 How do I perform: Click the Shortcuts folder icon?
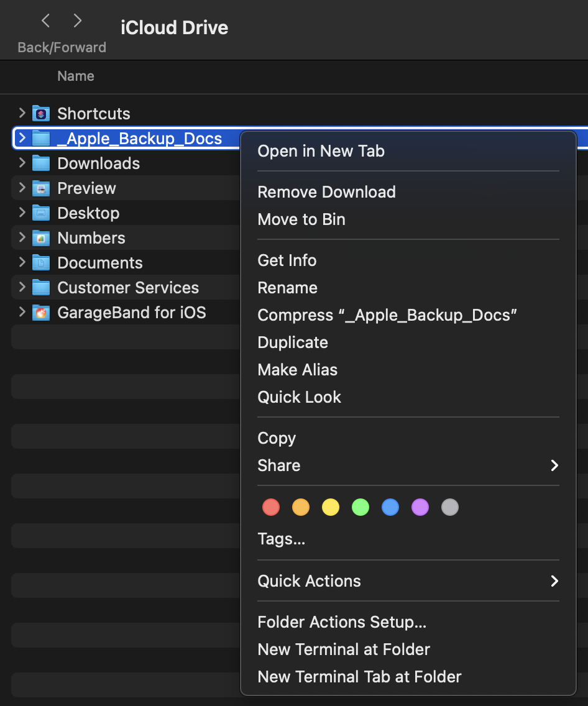click(41, 114)
